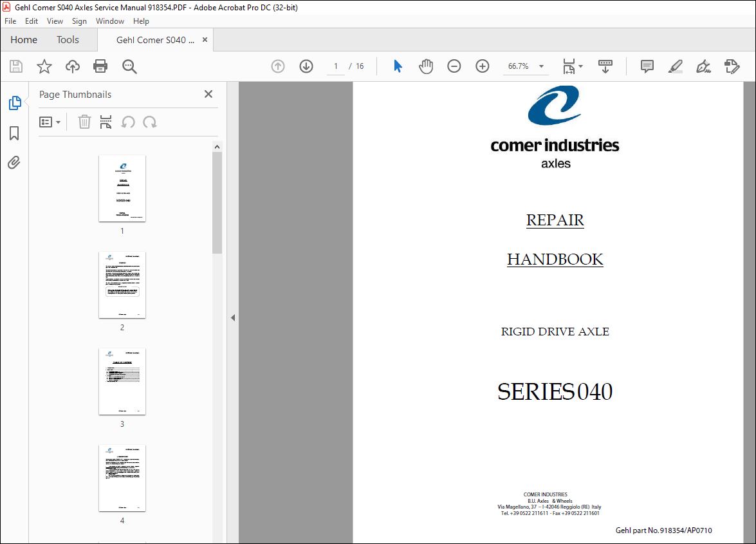The image size is (756, 544).
Task: Open the File menu
Action: [10, 21]
